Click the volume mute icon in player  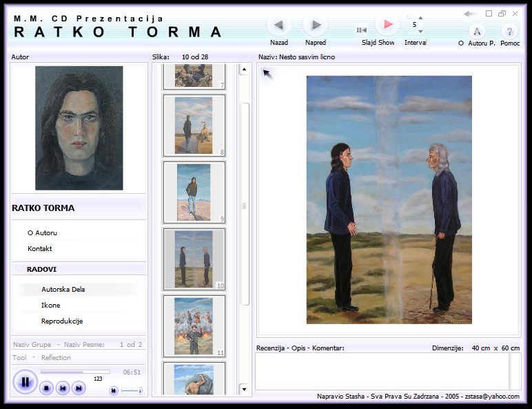point(114,390)
